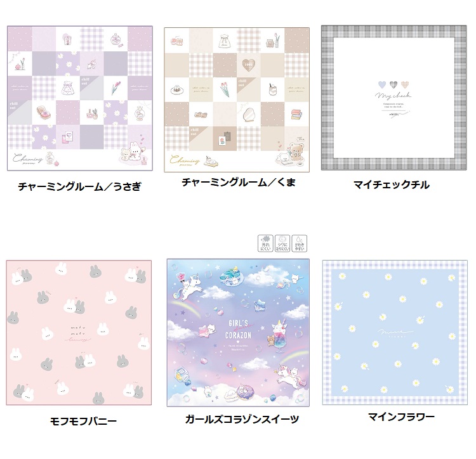Select the blue daisy Mine Flower design
476x459 pixels.
coord(395,332)
